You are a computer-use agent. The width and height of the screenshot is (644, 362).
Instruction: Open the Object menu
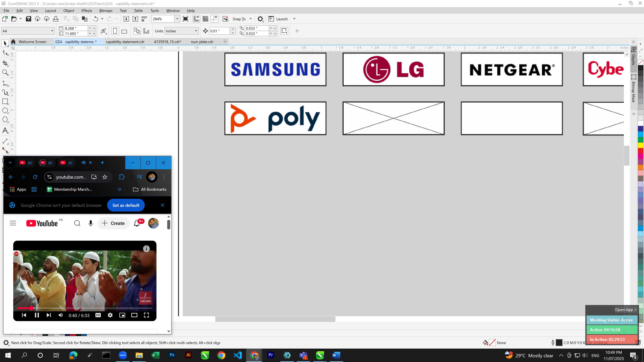click(69, 11)
